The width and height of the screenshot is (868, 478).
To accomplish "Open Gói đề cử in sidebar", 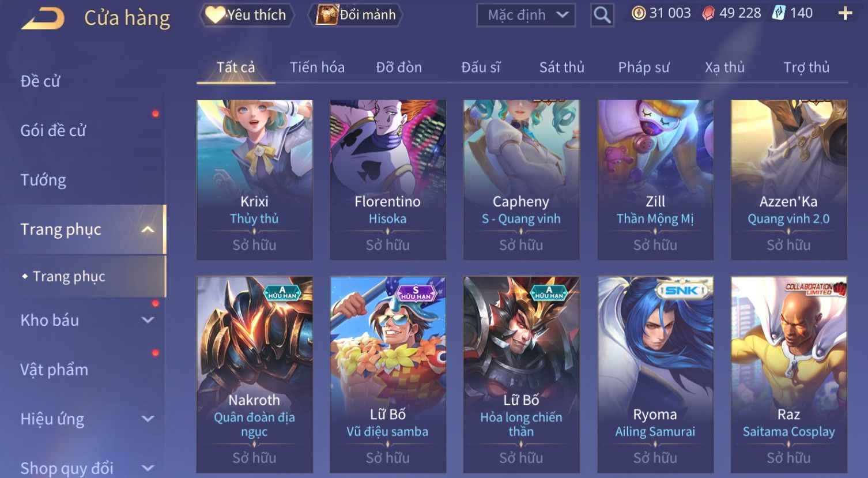I will pos(53,131).
